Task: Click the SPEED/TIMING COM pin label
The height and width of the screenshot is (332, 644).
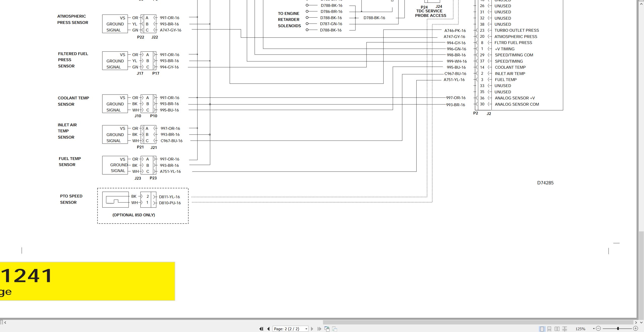Action: 514,55
